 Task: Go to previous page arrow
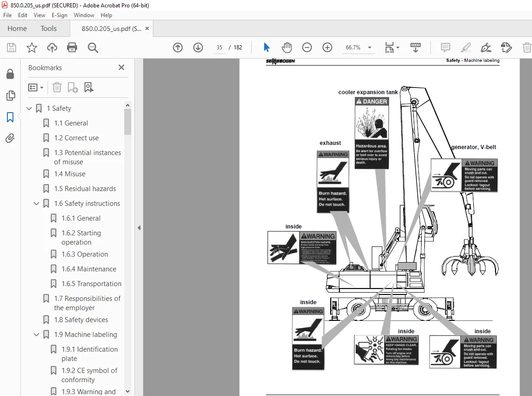pos(178,48)
